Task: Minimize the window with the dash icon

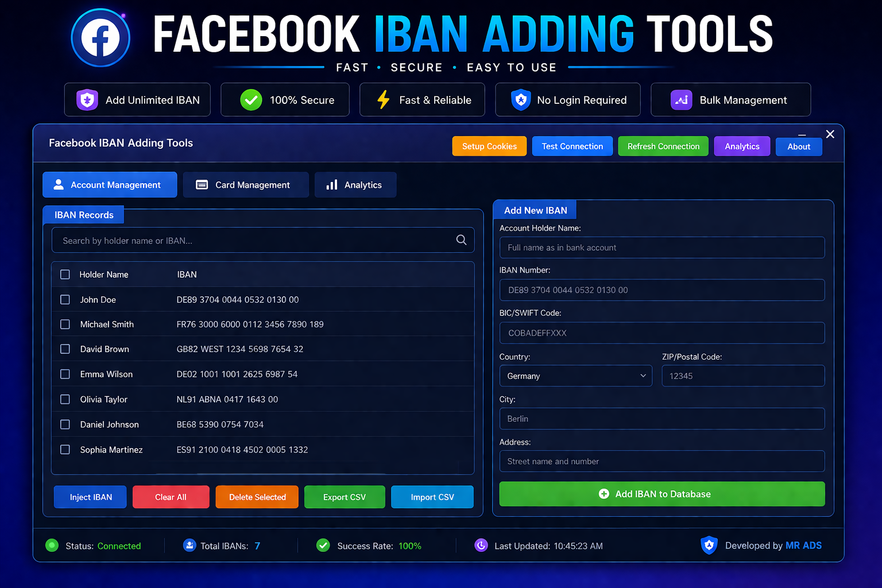Action: click(x=802, y=135)
